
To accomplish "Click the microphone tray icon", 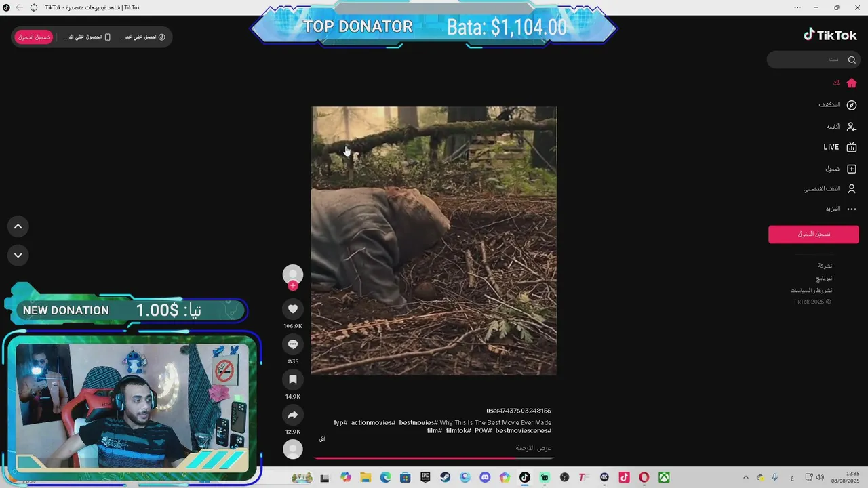I will [x=774, y=478].
